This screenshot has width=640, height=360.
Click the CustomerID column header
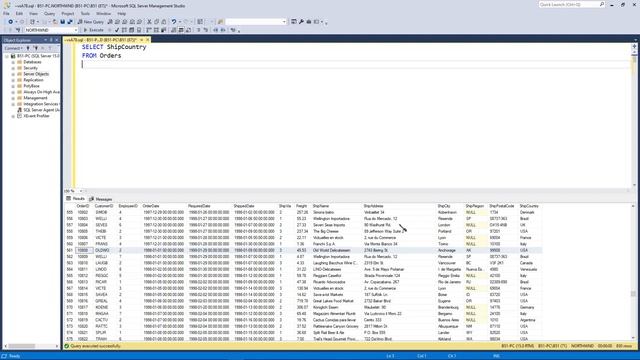click(104, 206)
